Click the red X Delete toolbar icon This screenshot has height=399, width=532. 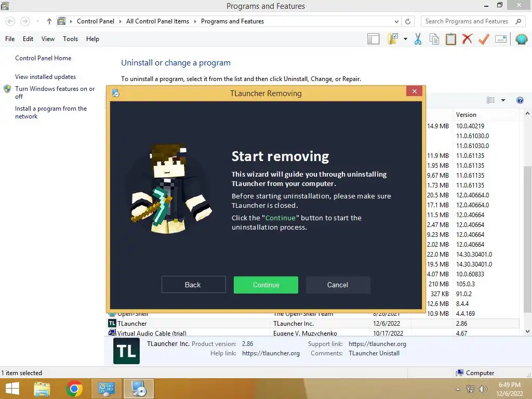point(467,39)
